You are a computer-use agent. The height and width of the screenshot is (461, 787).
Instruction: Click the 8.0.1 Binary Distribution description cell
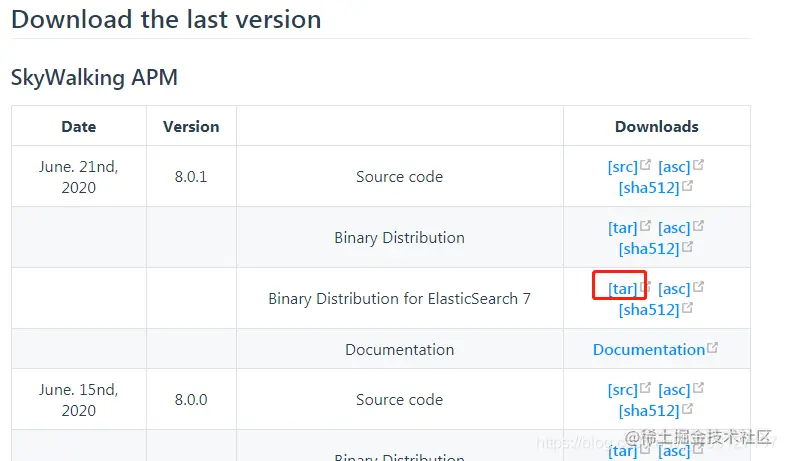pos(400,238)
